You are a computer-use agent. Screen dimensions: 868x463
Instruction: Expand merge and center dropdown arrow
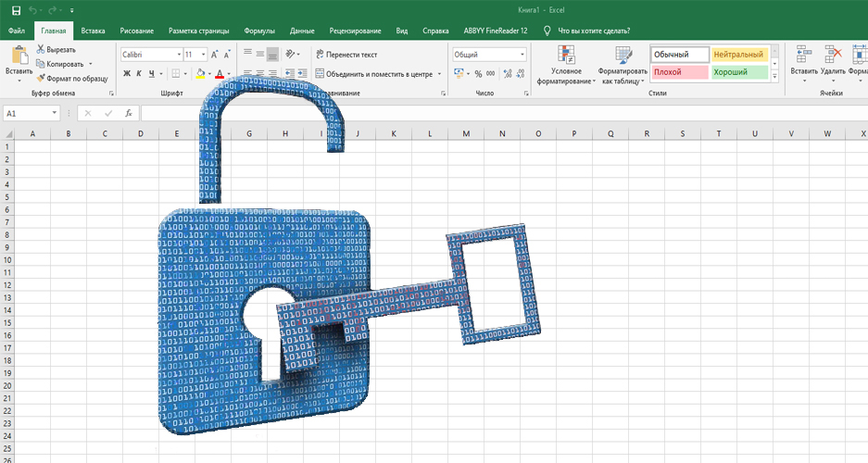coord(439,73)
